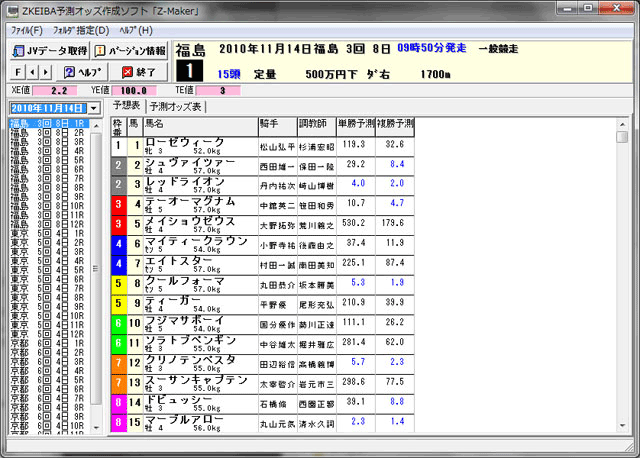Select race 東京 5回 4日 7R
This screenshot has width=640, height=458.
tap(47, 288)
